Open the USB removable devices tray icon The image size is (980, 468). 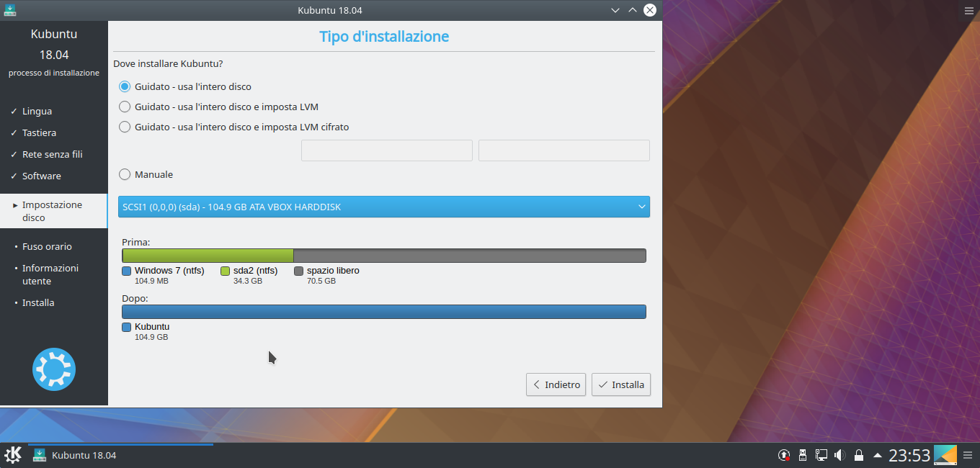(x=803, y=455)
